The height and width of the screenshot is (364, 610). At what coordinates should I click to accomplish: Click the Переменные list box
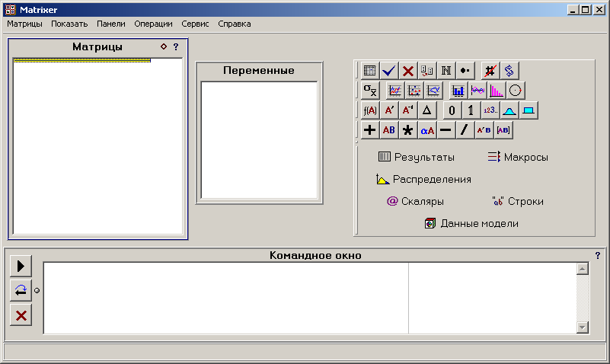coord(259,140)
